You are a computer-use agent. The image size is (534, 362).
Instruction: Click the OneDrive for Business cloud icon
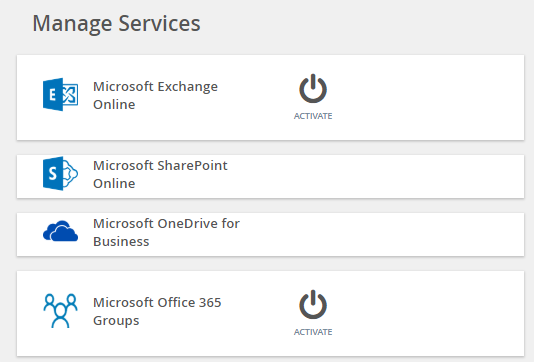(61, 231)
